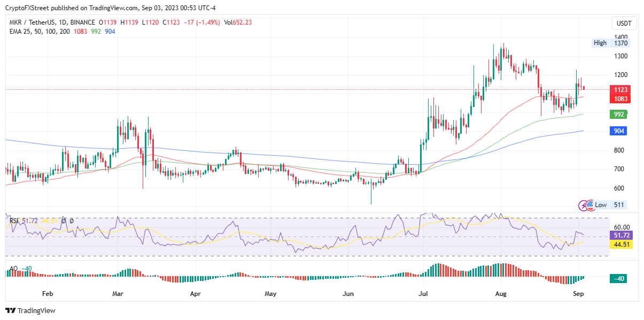The height and width of the screenshot is (320, 644).
Task: Click the green 992 EMA price tag
Action: pos(619,114)
